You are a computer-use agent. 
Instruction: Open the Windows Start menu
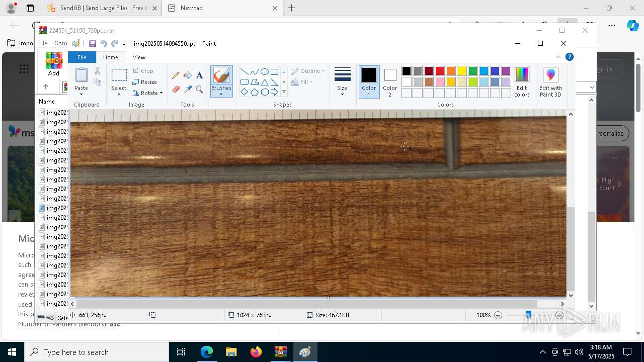(x=12, y=352)
